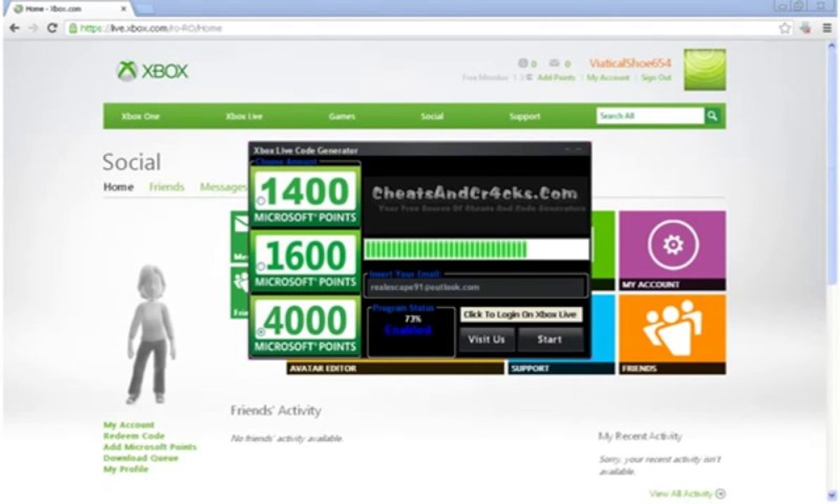
Task: Open Chrome menu hamburger icon
Action: 827,28
